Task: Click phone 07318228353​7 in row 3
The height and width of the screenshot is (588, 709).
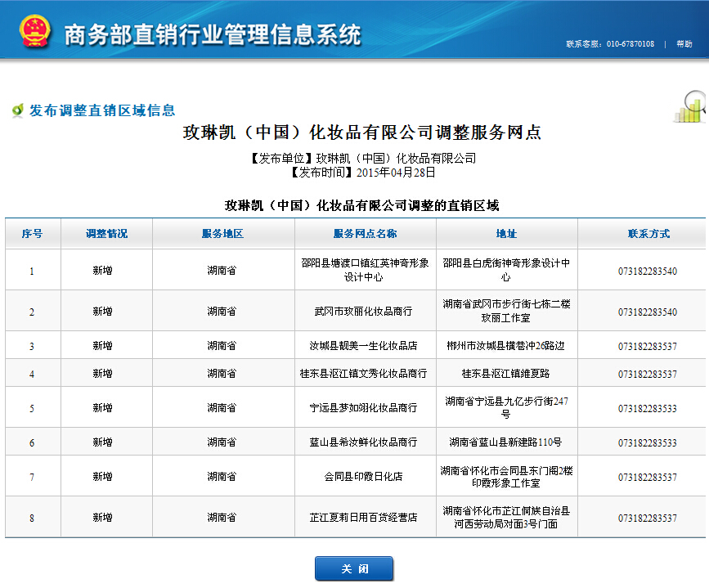Action: tap(648, 347)
